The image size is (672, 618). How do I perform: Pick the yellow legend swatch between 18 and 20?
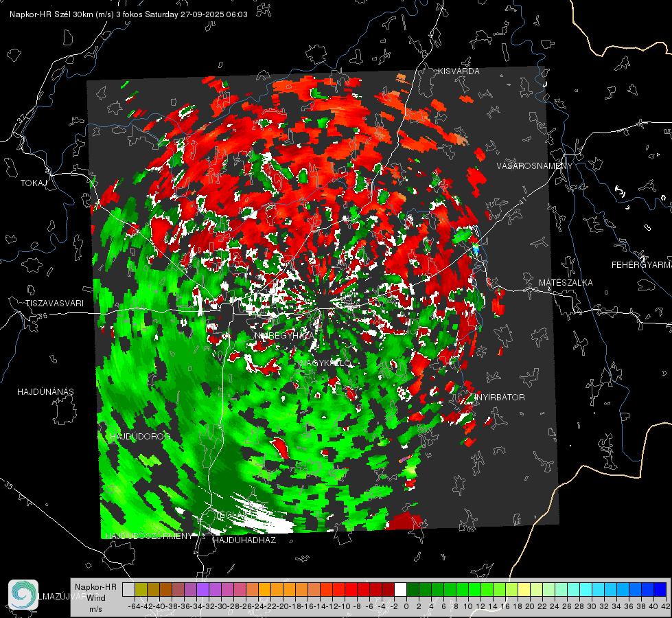point(524,590)
